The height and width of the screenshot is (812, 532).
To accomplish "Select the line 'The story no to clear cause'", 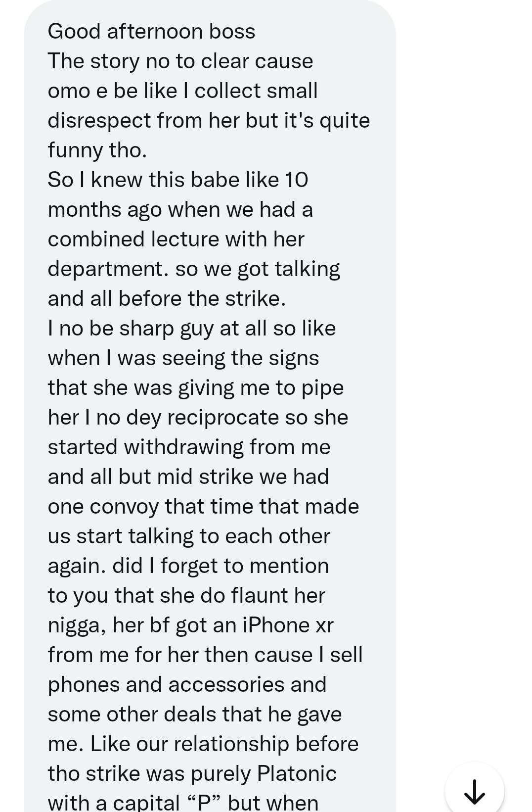I will click(180, 61).
